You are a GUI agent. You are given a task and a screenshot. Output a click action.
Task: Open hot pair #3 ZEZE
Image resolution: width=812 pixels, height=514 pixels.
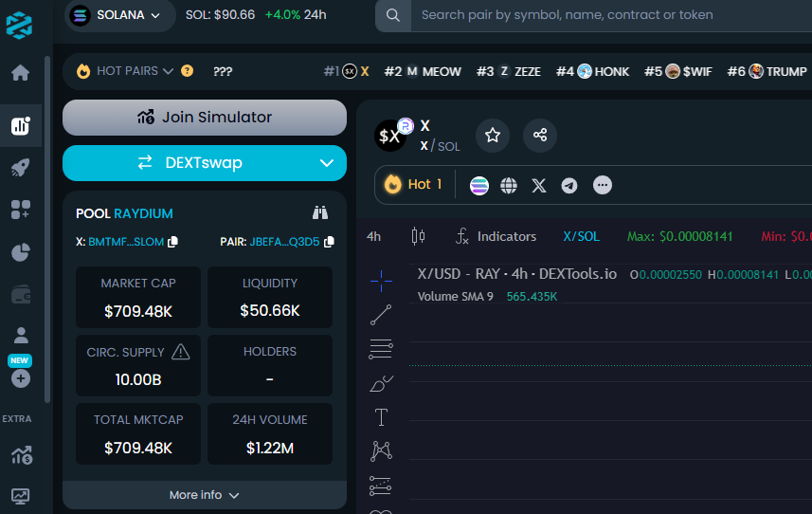[509, 71]
